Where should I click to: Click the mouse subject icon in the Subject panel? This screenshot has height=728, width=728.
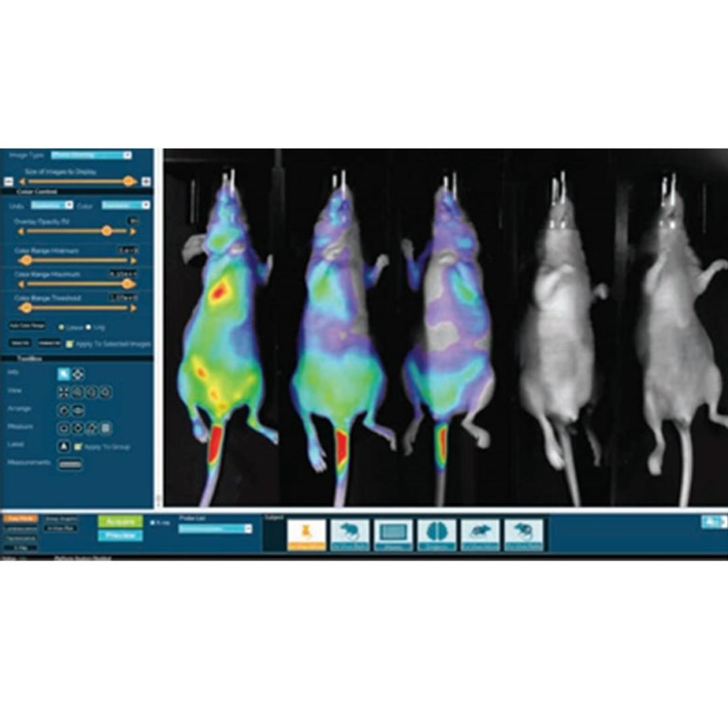(348, 532)
